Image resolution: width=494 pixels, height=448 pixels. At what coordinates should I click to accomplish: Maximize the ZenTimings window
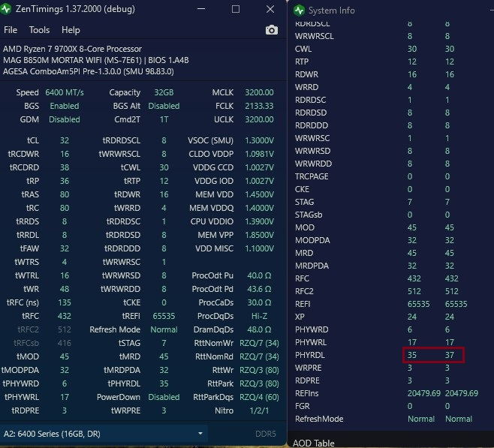[235, 9]
